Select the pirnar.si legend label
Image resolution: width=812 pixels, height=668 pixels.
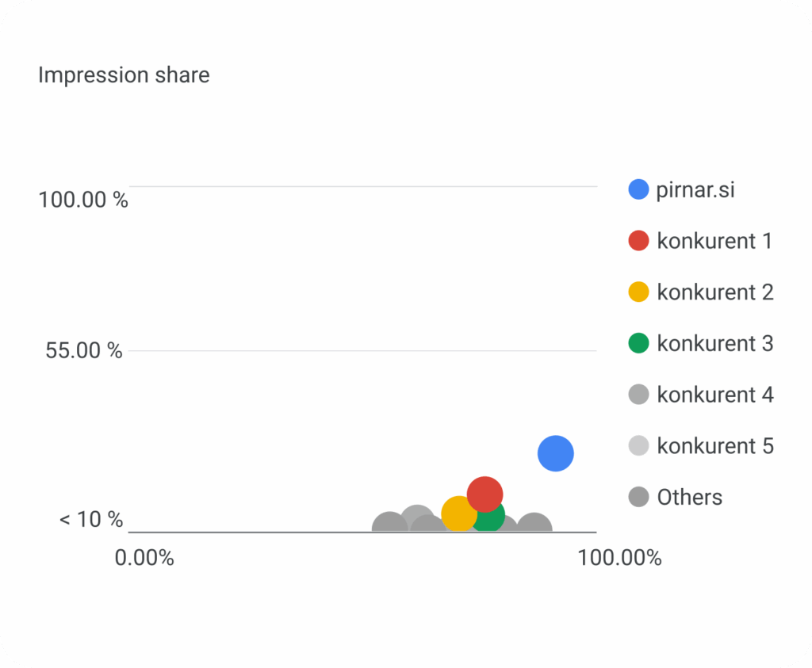(x=695, y=190)
